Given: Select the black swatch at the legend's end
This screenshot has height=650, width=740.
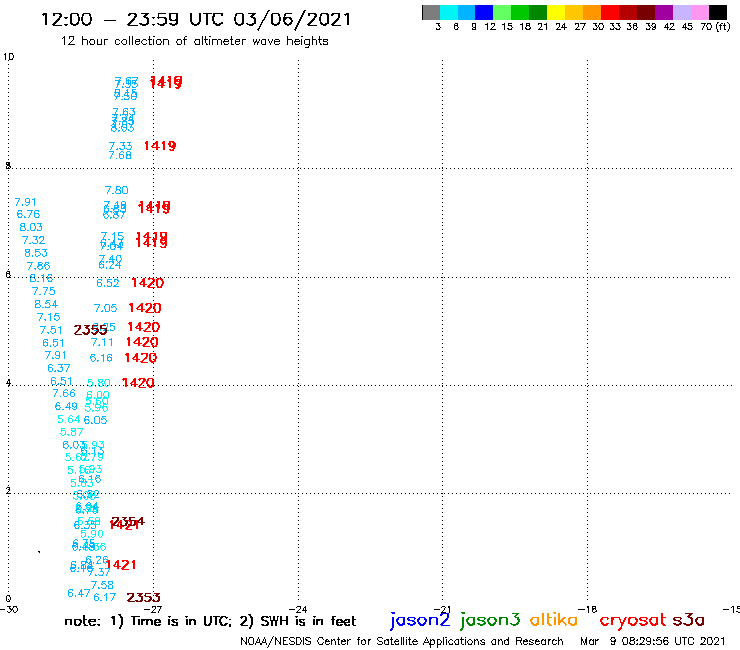Looking at the screenshot, I should 718,12.
